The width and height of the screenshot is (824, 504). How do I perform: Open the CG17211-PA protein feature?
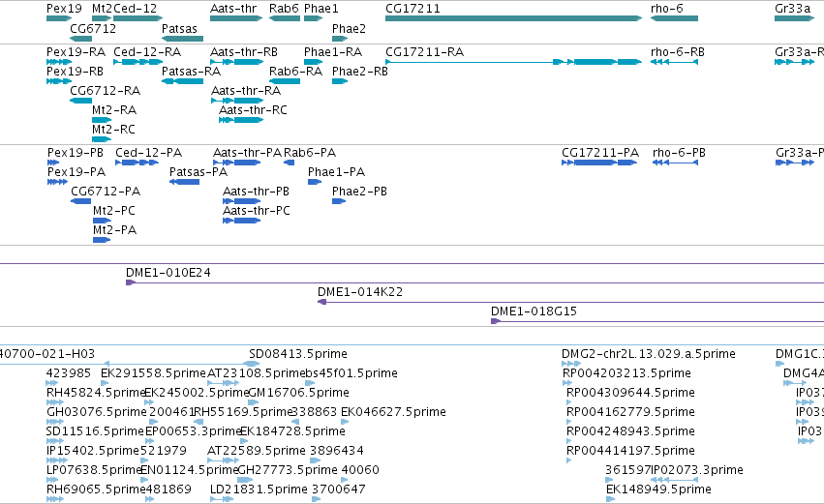click(x=599, y=163)
